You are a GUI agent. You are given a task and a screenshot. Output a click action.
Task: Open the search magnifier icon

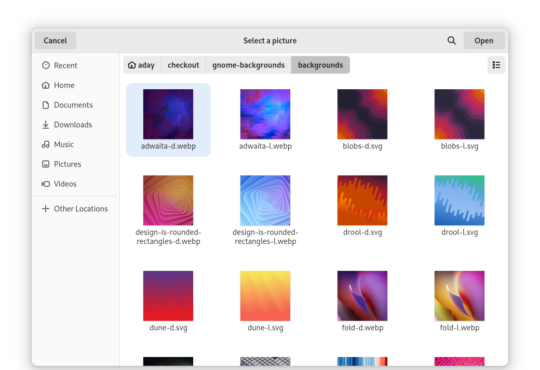click(451, 41)
